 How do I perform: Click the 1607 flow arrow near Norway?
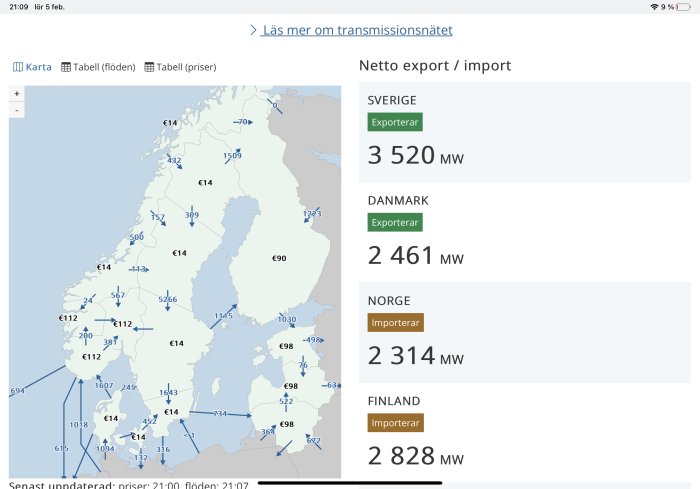pyautogui.click(x=104, y=386)
